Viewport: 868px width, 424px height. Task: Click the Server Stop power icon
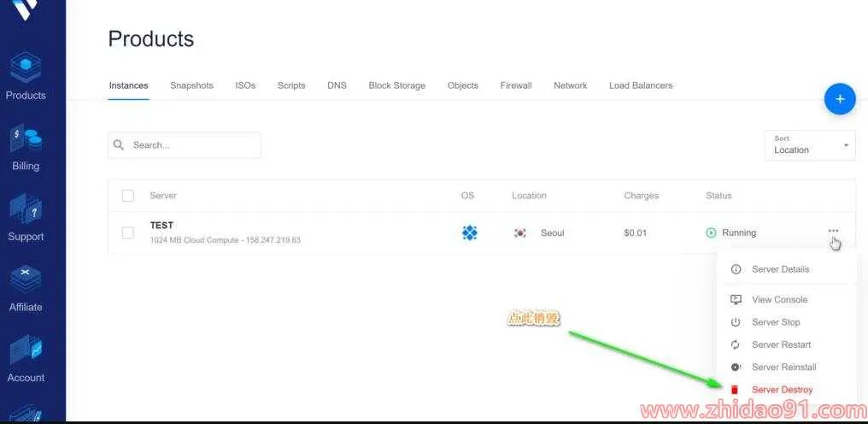click(736, 322)
